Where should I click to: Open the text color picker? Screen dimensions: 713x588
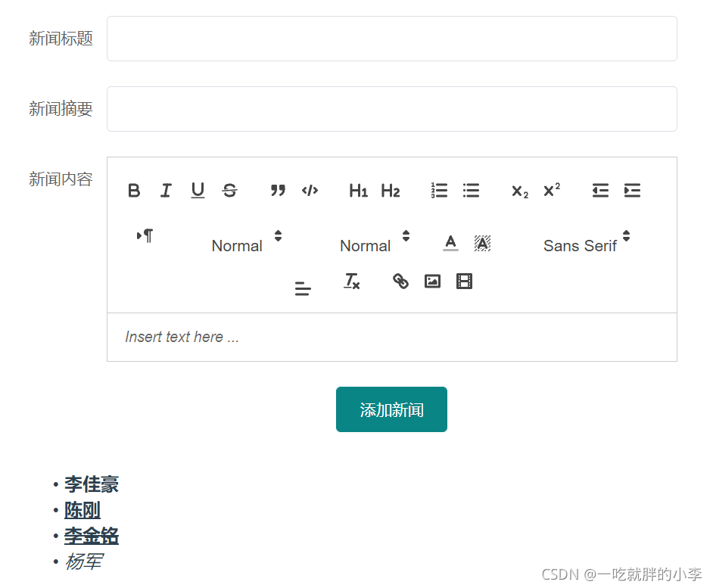(x=450, y=243)
